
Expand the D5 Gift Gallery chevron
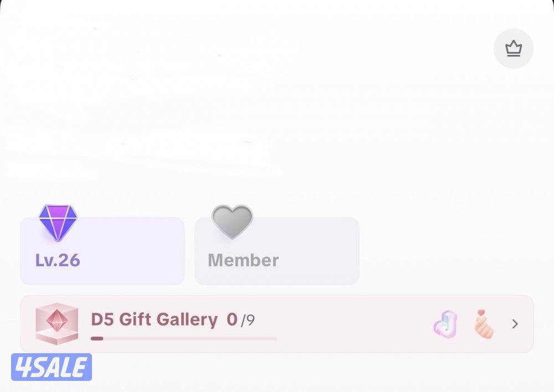pos(515,324)
